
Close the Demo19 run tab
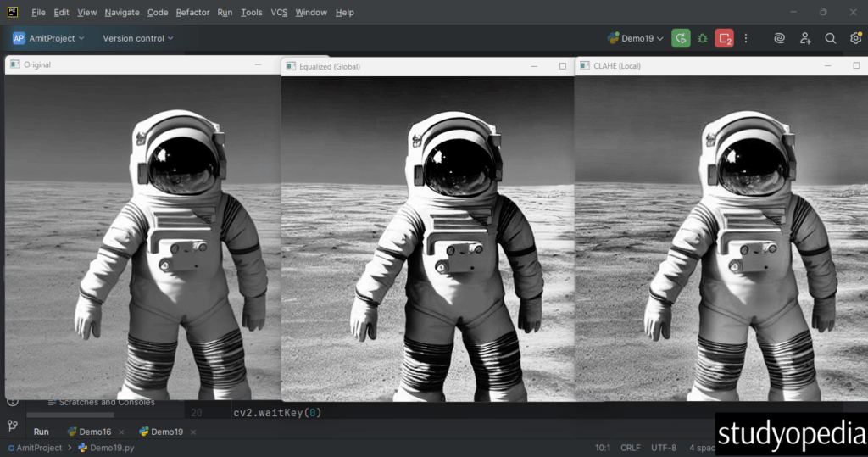click(x=193, y=432)
